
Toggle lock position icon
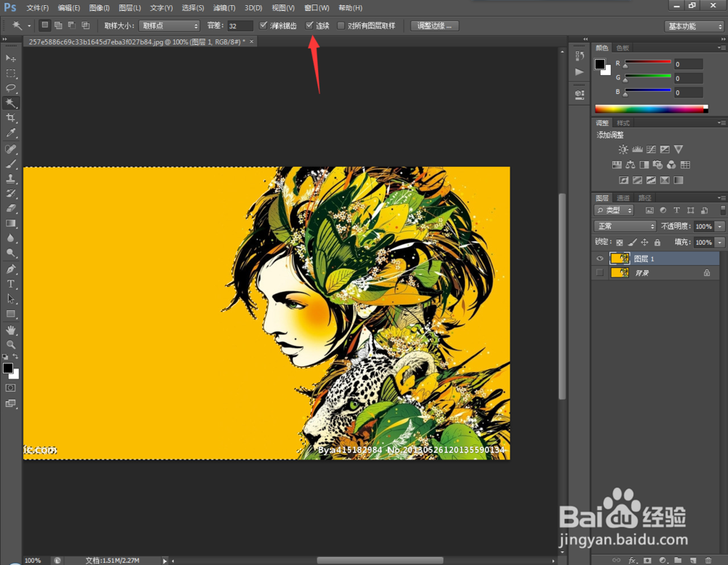pos(644,242)
